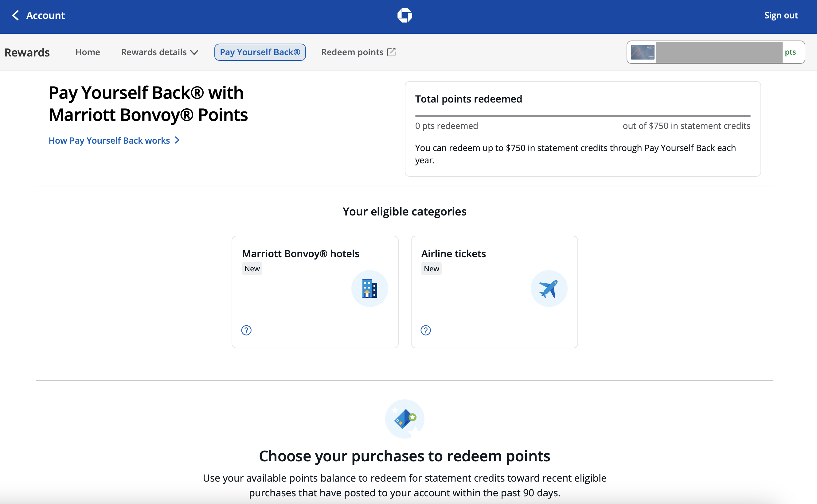The image size is (817, 504).
Task: Click 'Choose your purchases to redeem points' heading
Action: point(405,456)
